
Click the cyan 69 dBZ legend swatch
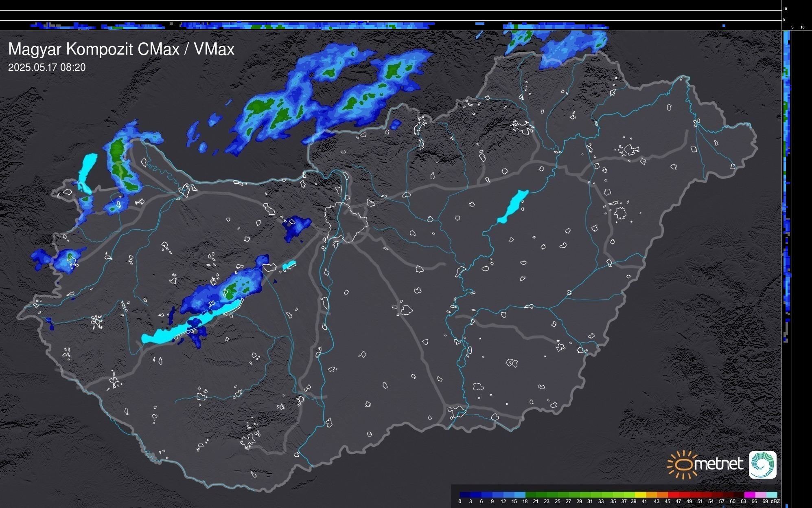point(772,495)
